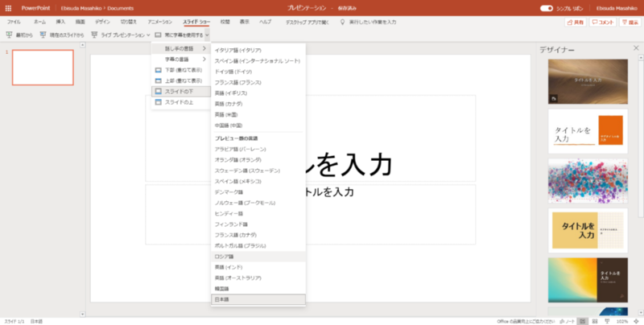Open subtitle settings dropdown arrow
This screenshot has height=325, width=644.
208,35
